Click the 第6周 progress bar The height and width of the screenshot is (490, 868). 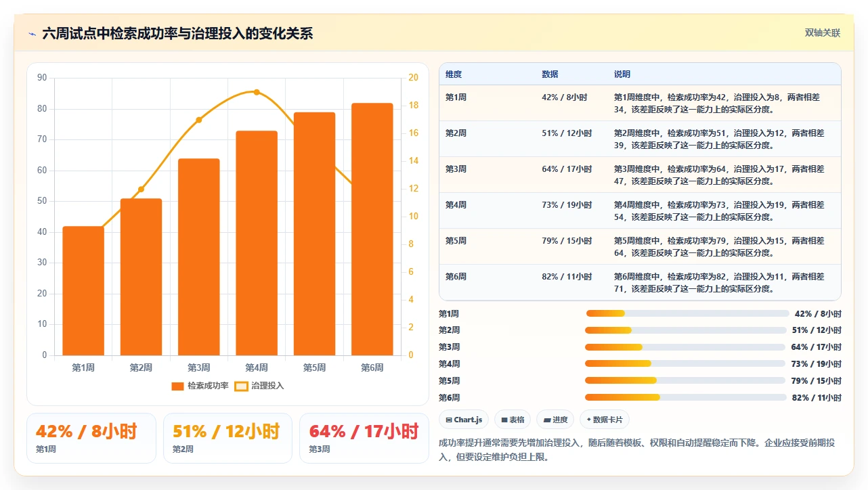click(x=686, y=398)
